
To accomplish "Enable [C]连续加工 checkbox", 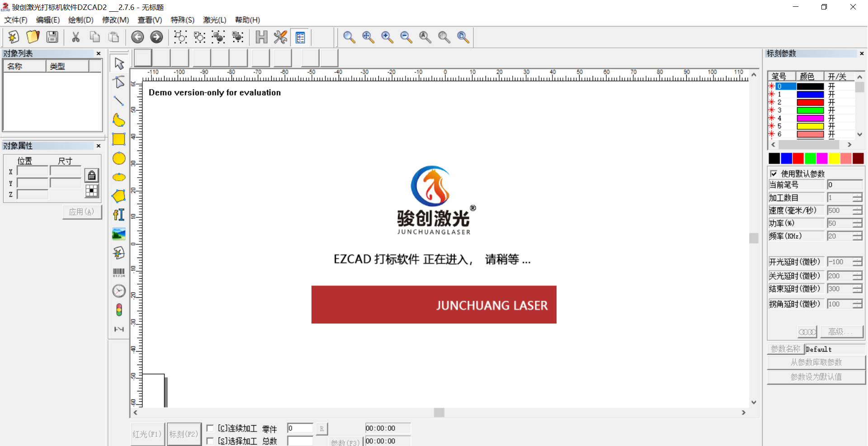I will coord(210,428).
